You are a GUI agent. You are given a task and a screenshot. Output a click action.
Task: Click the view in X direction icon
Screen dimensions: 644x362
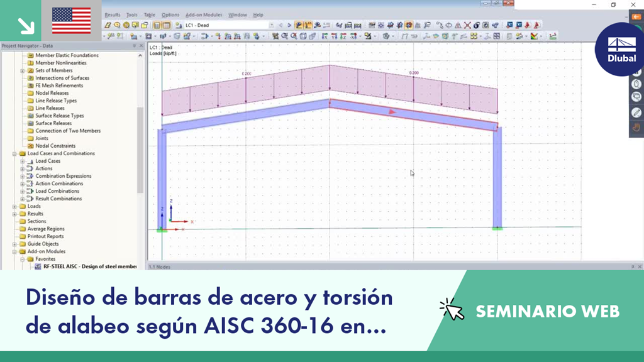pyautogui.click(x=325, y=36)
